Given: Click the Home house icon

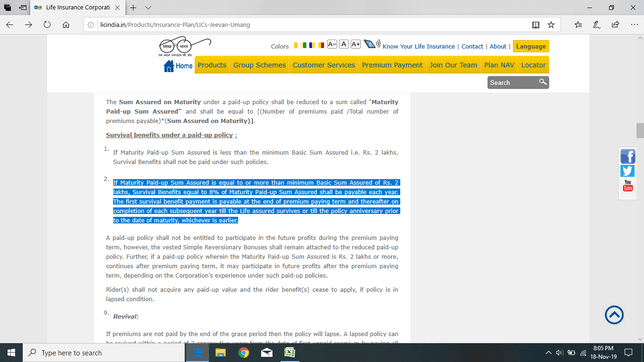Looking at the screenshot, I should point(168,66).
